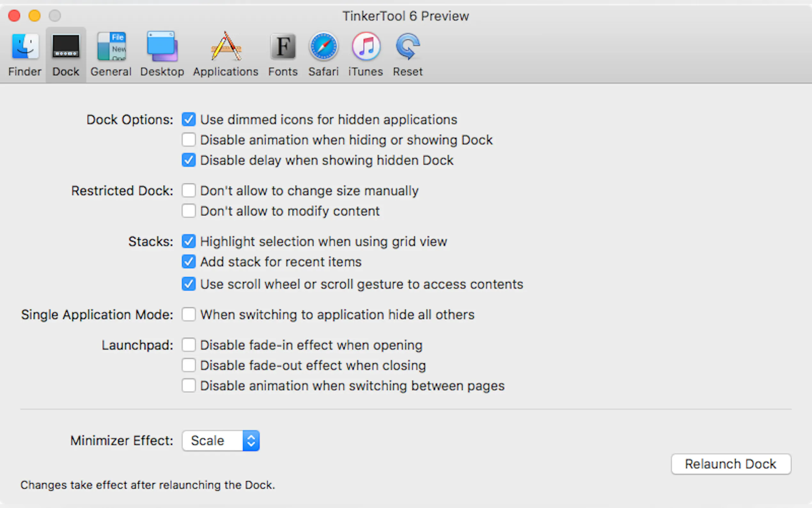
Task: Switch to the Desktop pane icon
Action: (x=162, y=47)
